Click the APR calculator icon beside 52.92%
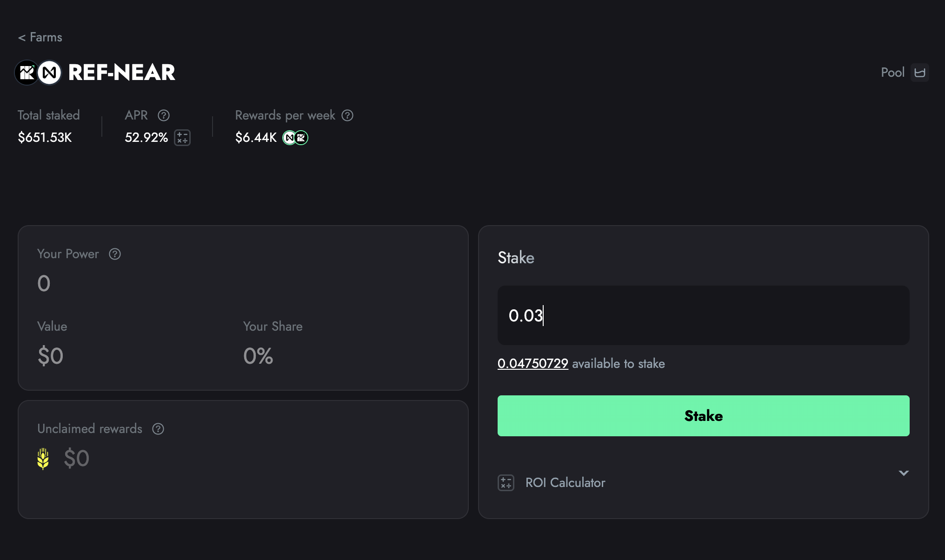Screen dimensions: 945x560 [182, 138]
